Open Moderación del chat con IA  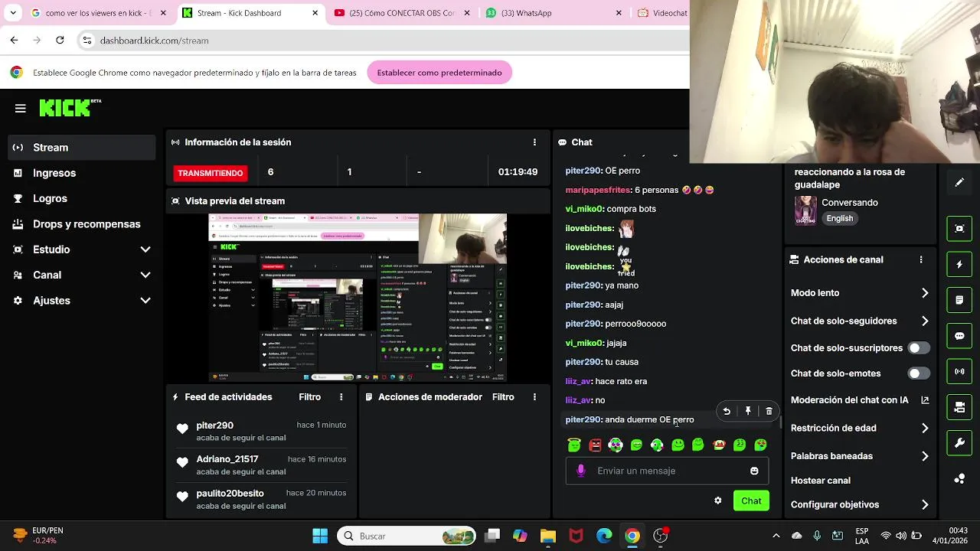click(860, 400)
